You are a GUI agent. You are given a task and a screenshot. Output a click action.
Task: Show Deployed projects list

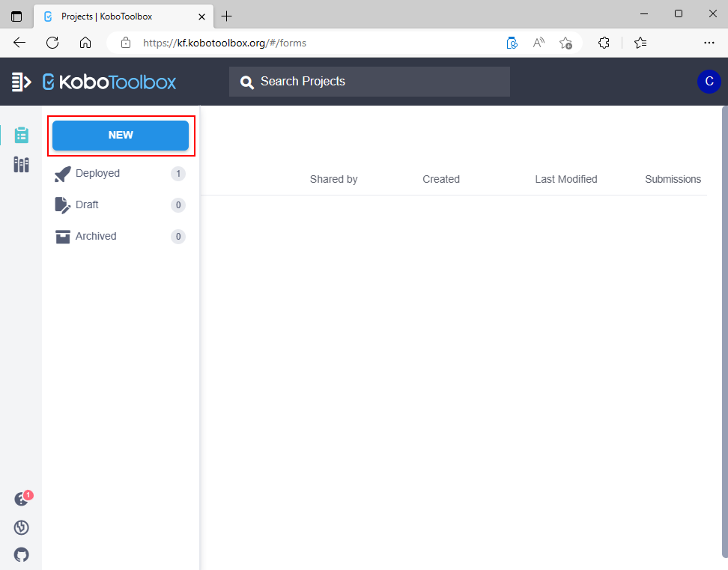[97, 174]
